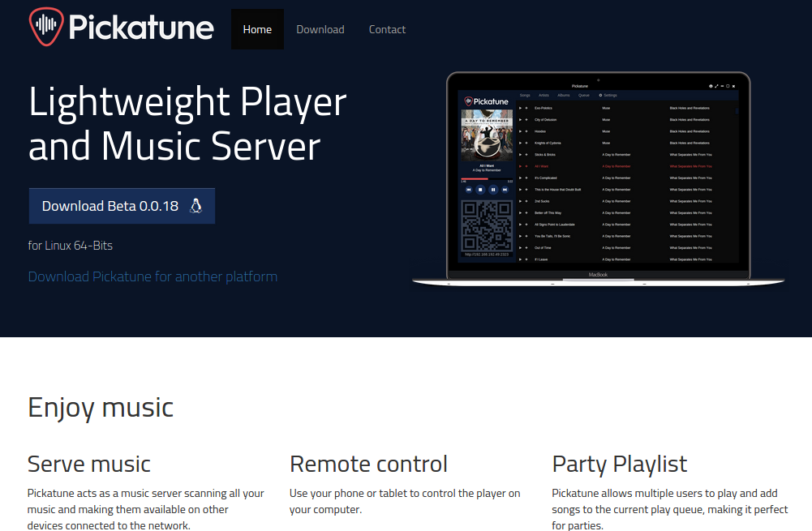Click the 'Enjoy music' heading
The height and width of the screenshot is (531, 812).
(x=101, y=407)
